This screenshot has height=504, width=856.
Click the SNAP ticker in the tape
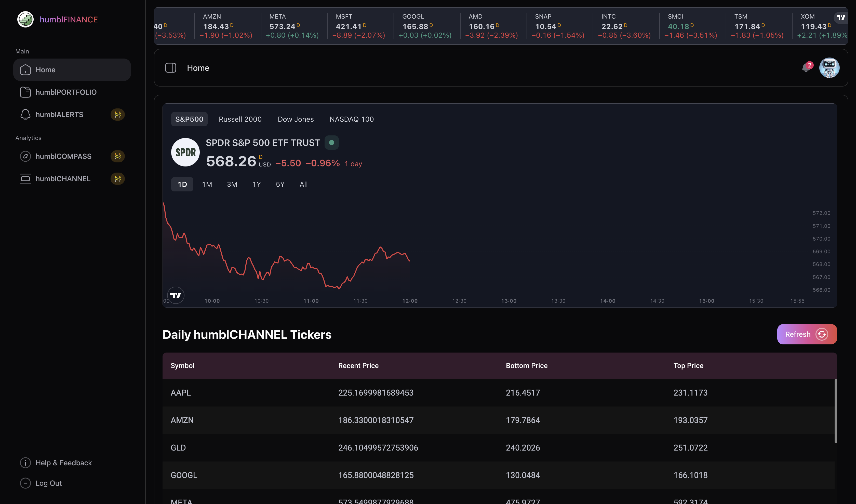point(559,26)
